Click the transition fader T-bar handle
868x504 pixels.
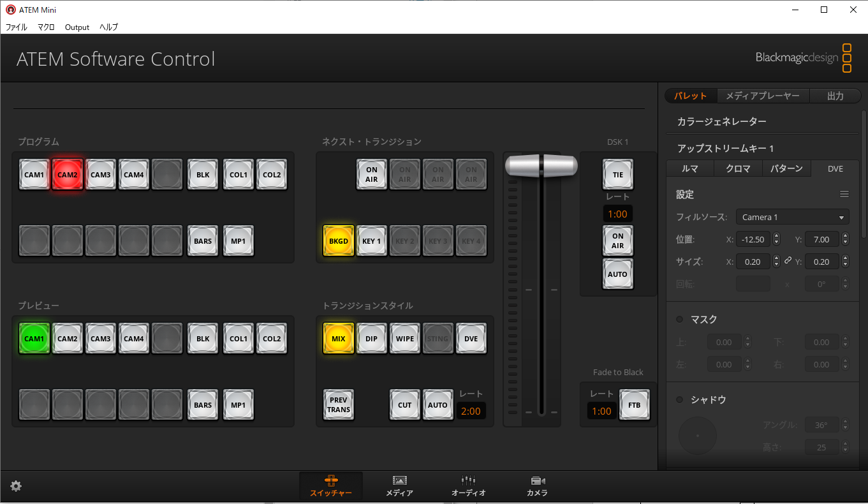tap(541, 166)
